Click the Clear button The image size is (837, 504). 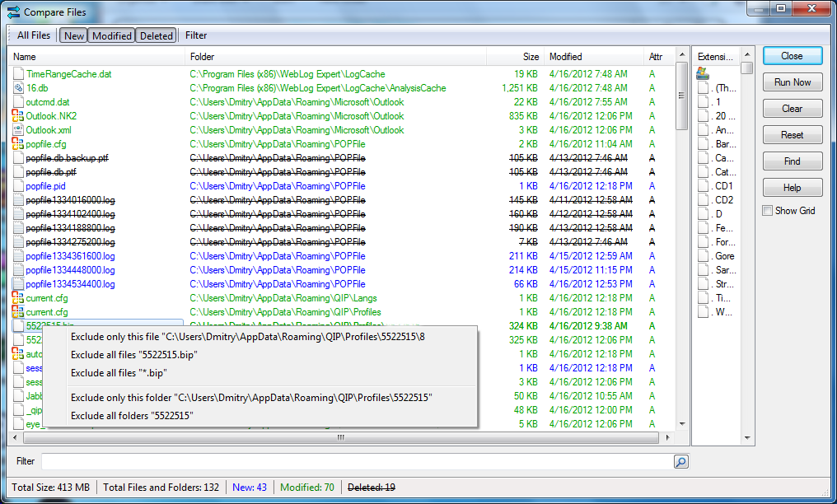pyautogui.click(x=792, y=108)
